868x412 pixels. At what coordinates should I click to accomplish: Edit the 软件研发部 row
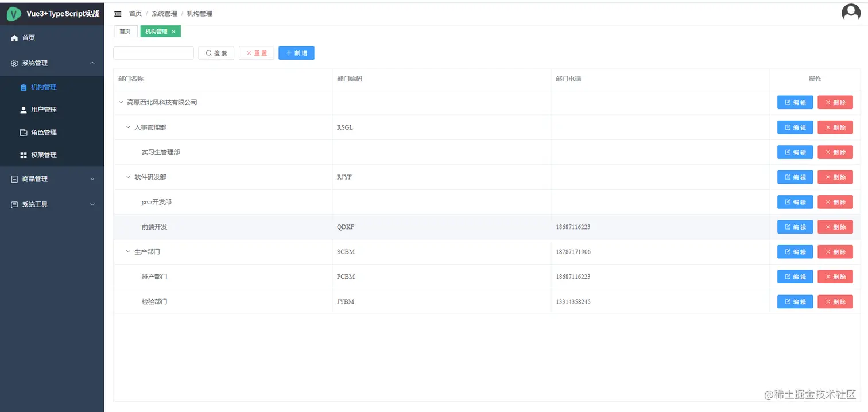(x=795, y=177)
